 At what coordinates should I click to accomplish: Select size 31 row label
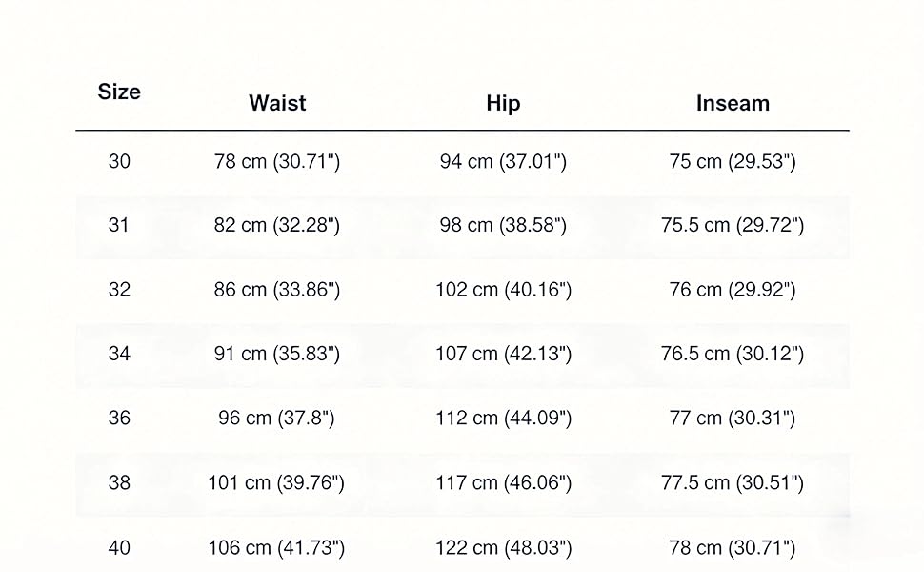point(118,225)
